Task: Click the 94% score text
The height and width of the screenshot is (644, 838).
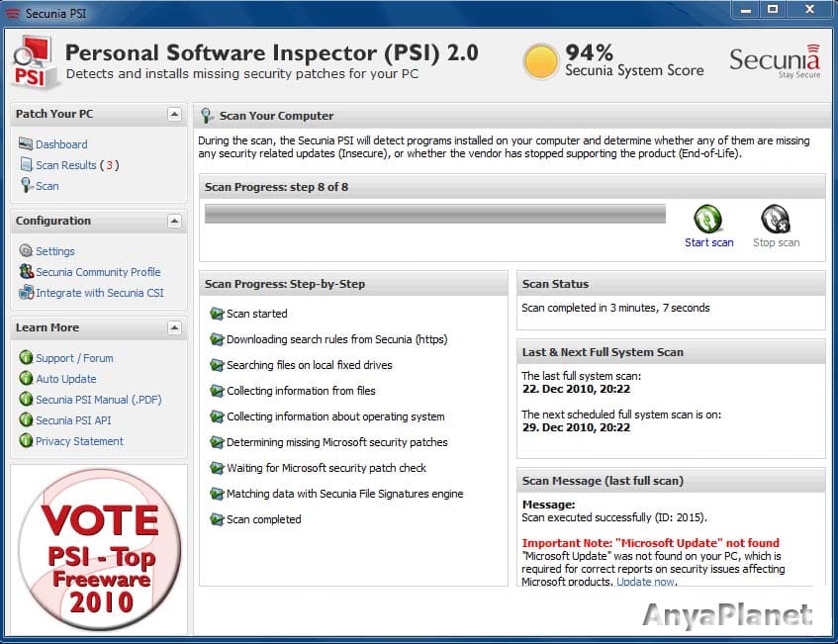Action: (x=590, y=52)
